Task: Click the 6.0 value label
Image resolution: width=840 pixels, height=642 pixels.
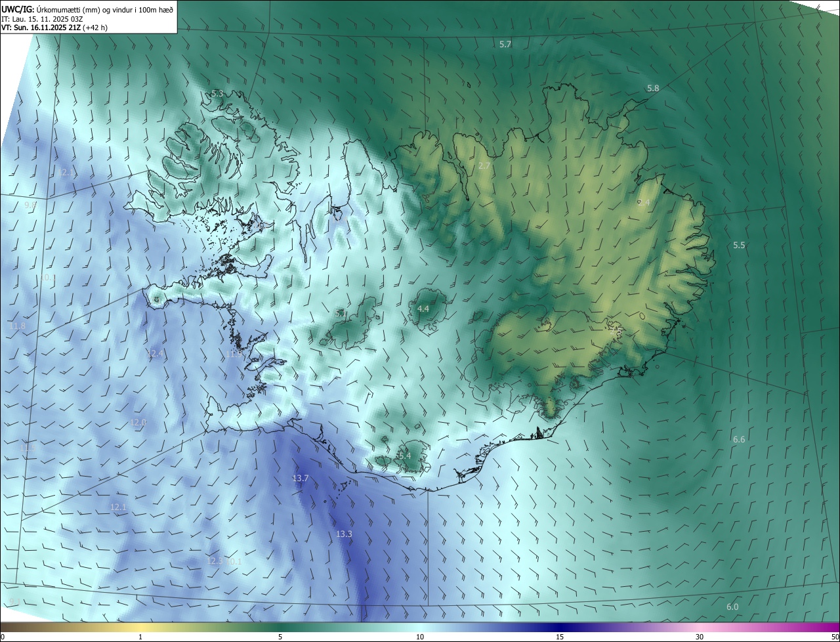Action: [732, 607]
